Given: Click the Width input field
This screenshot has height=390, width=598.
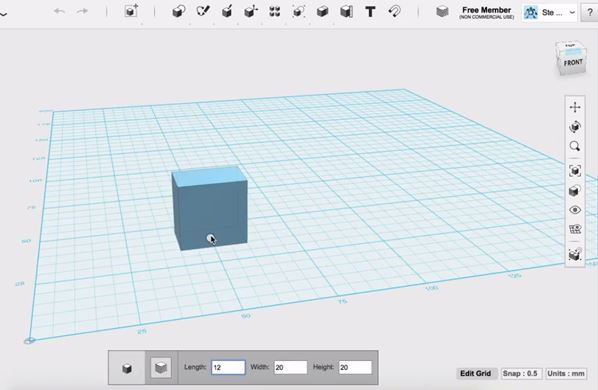Looking at the screenshot, I should [291, 368].
